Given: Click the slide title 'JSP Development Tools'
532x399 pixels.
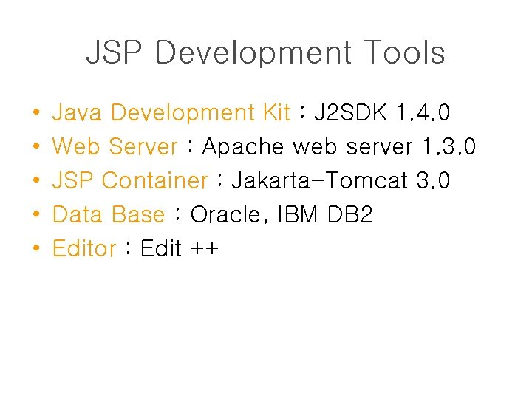Looking at the screenshot, I should pyautogui.click(x=266, y=52).
